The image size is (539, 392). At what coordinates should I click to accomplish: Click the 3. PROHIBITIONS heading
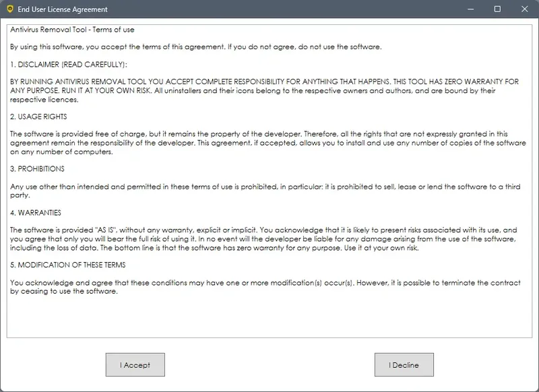pyautogui.click(x=38, y=169)
